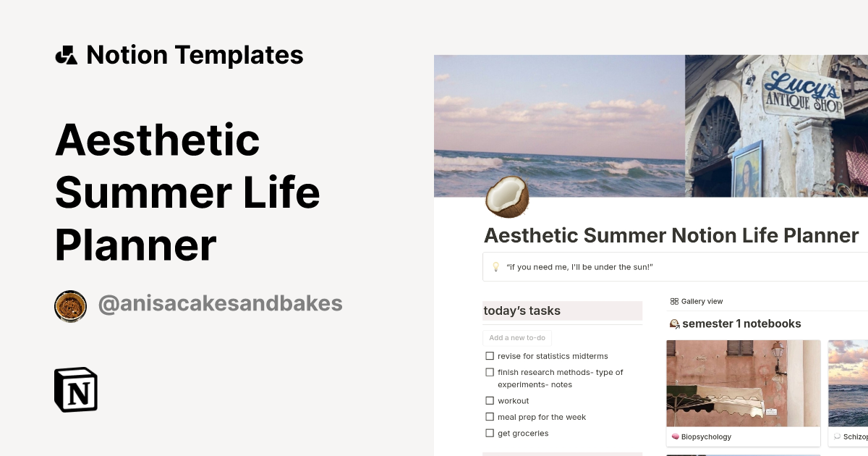Tick the workout checkbox
The image size is (868, 456).
tap(490, 401)
